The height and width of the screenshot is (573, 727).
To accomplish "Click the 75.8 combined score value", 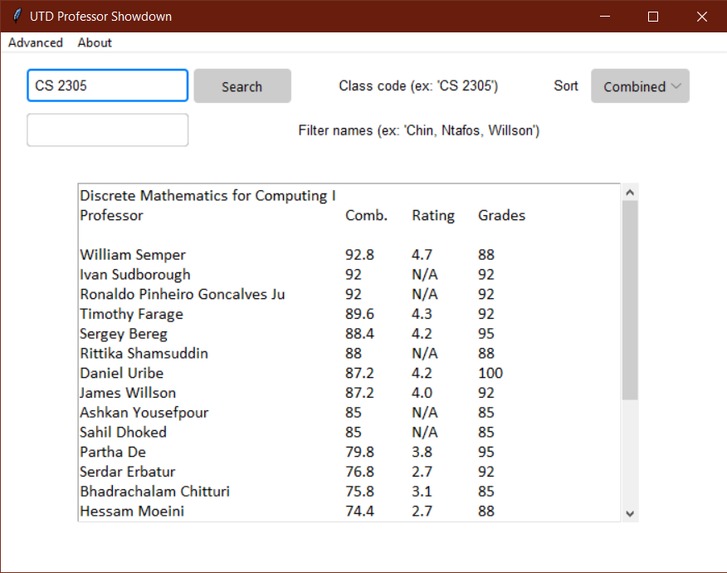I will coord(359,491).
